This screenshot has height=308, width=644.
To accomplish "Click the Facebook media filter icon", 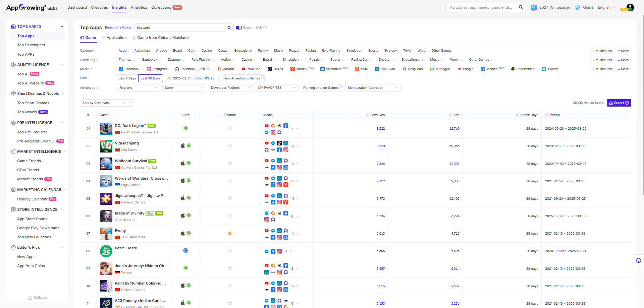I will (x=121, y=69).
